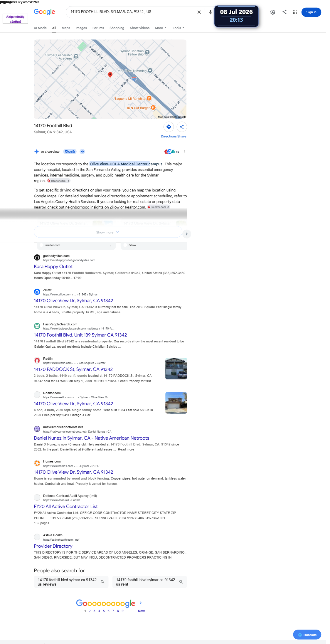Open 14170 Foothill Blvd, Unit 139 result
Screen dimensions: 330x644
pos(80,335)
